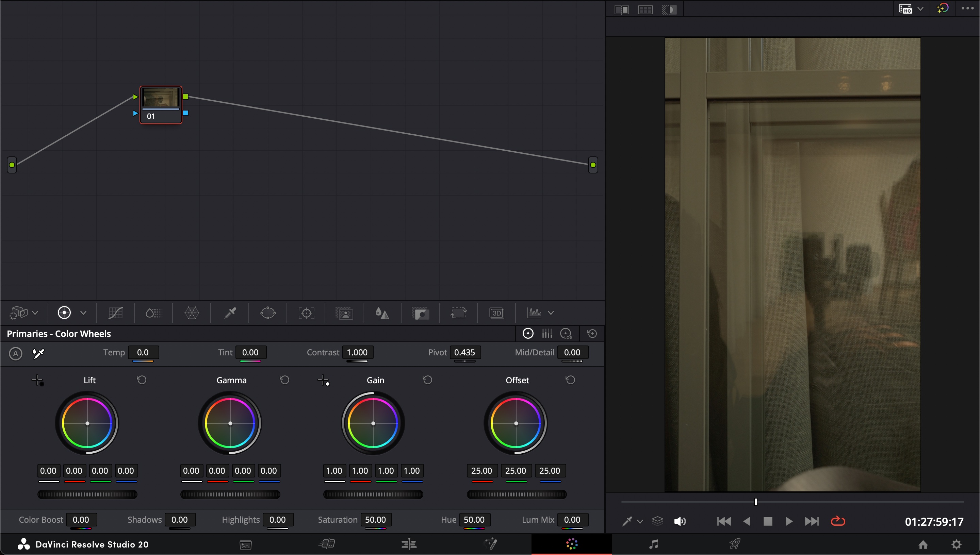
Task: Toggle Split Screen view
Action: coord(645,10)
